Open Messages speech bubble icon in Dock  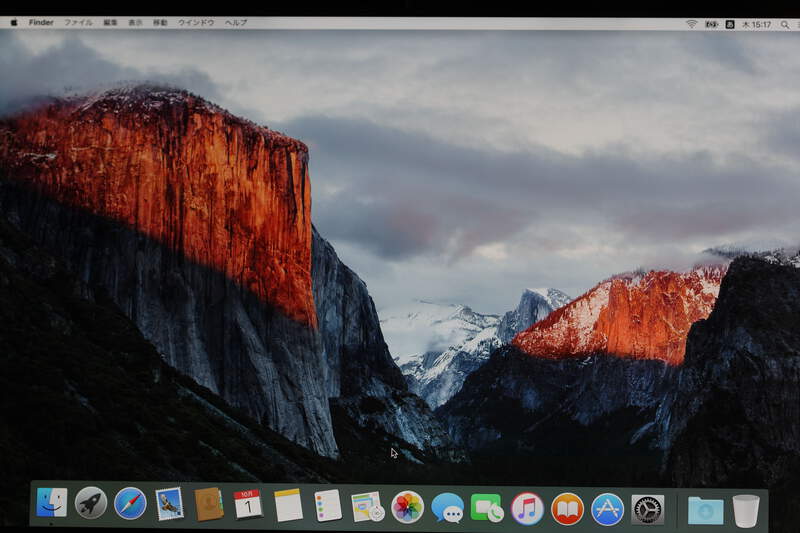coord(447,507)
